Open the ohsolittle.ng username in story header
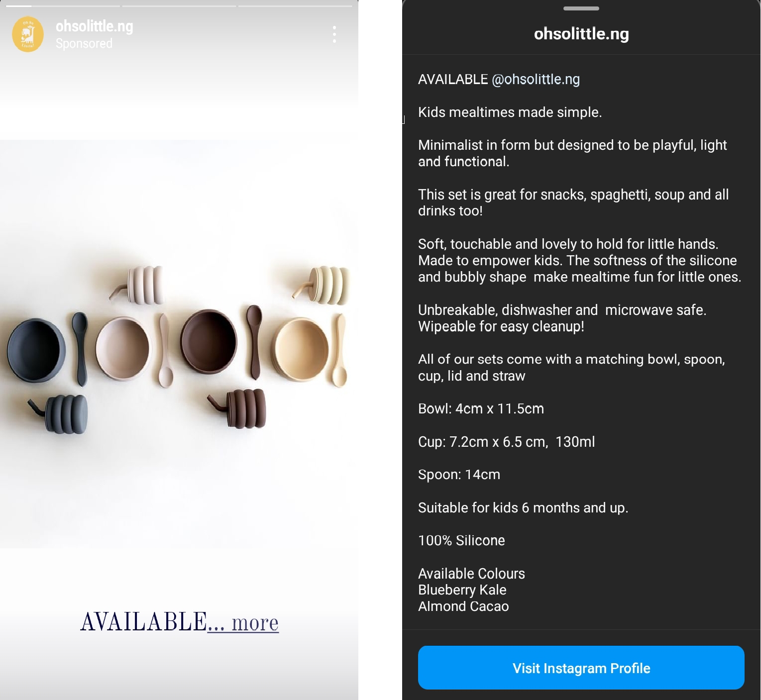This screenshot has width=761, height=700. [x=95, y=26]
